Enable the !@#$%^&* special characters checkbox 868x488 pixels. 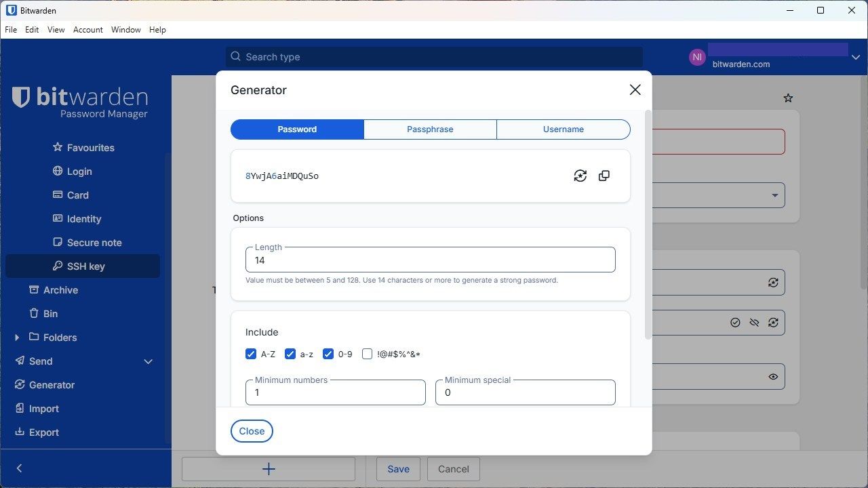pyautogui.click(x=368, y=354)
